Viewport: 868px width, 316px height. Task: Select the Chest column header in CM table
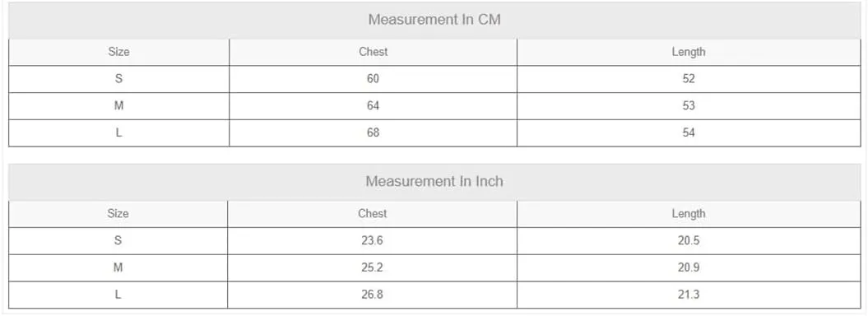click(373, 52)
